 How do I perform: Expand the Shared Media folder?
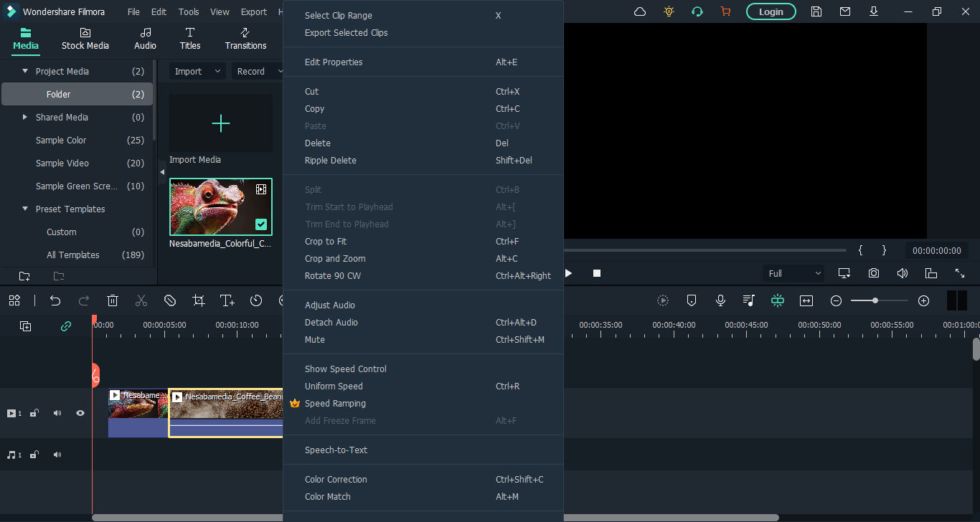[25, 118]
